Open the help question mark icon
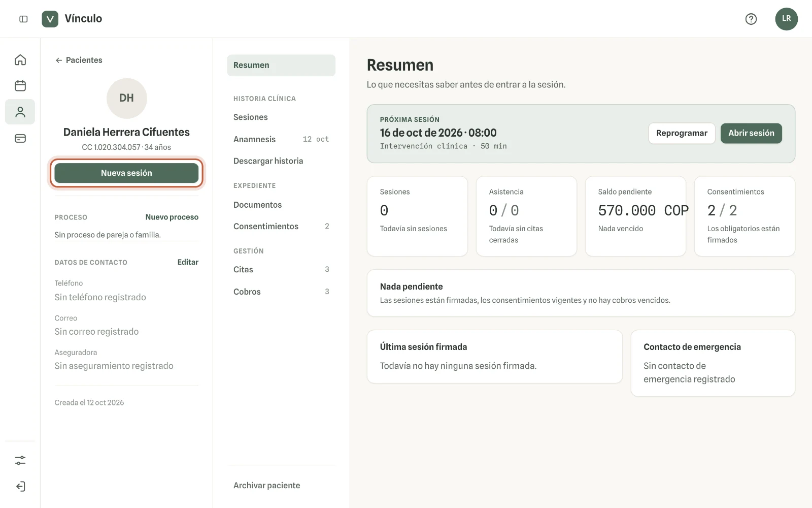The width and height of the screenshot is (812, 508). coord(751,19)
